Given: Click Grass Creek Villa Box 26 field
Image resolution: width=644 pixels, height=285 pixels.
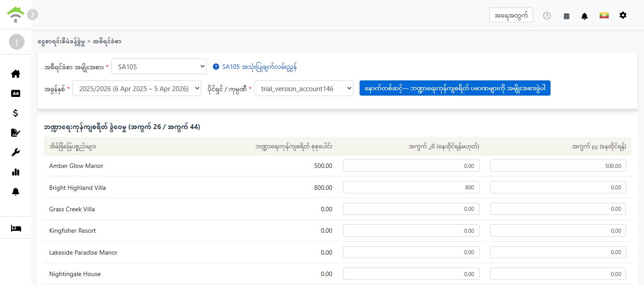Looking at the screenshot, I should click(411, 209).
